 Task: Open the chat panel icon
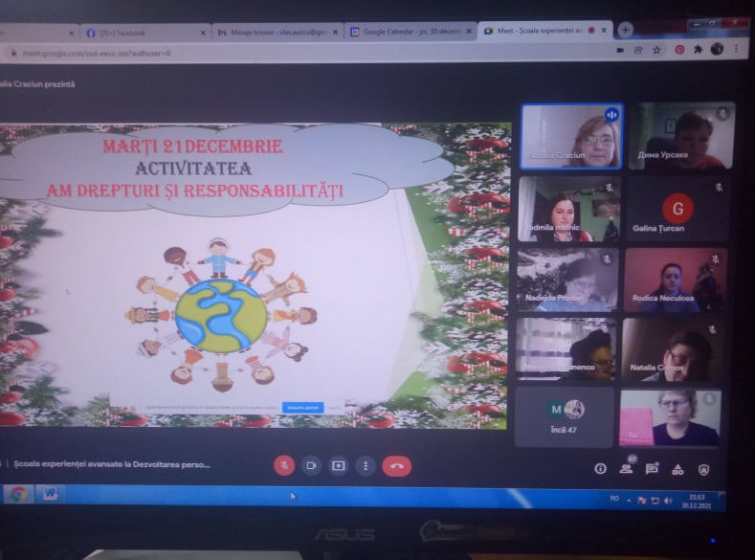pos(652,468)
